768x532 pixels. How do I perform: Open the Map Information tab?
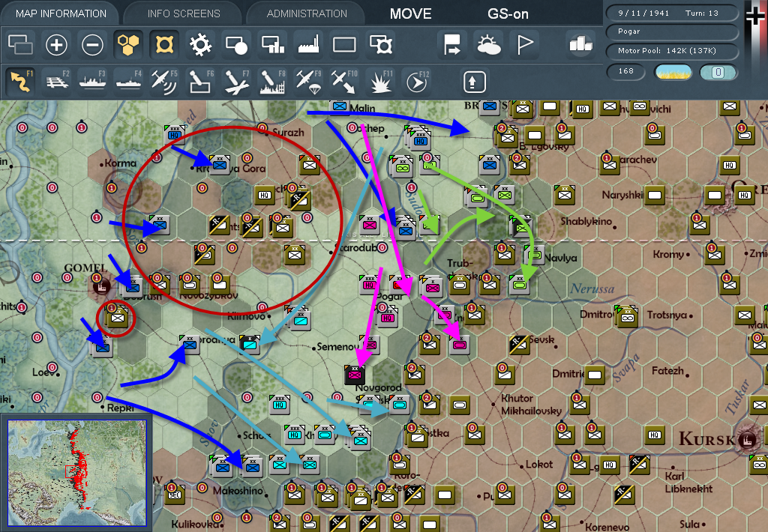tap(61, 13)
